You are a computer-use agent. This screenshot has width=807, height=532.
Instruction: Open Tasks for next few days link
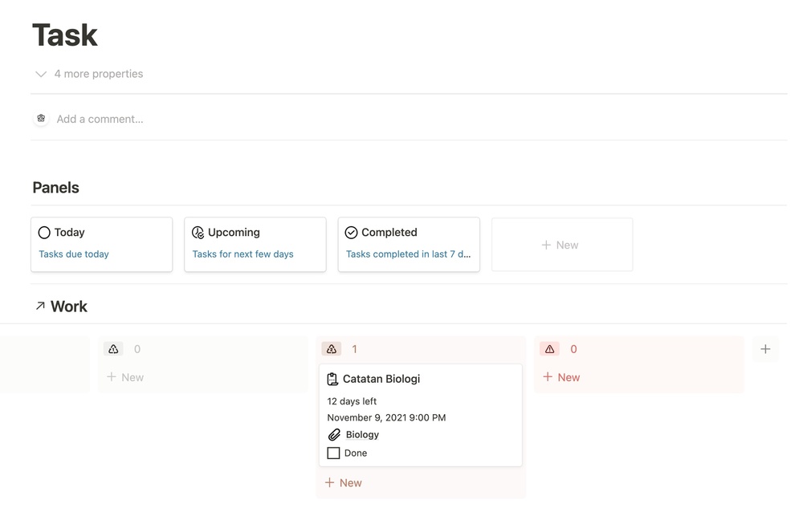click(x=243, y=254)
